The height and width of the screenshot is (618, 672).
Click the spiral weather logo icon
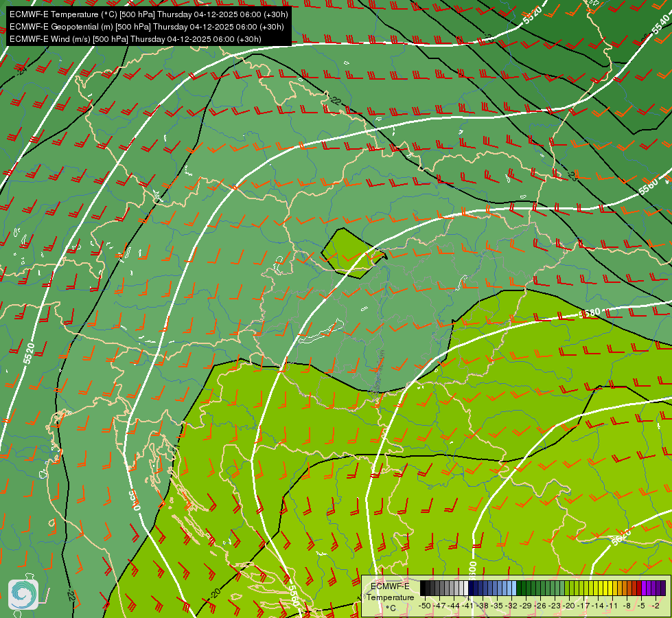pos(23,594)
